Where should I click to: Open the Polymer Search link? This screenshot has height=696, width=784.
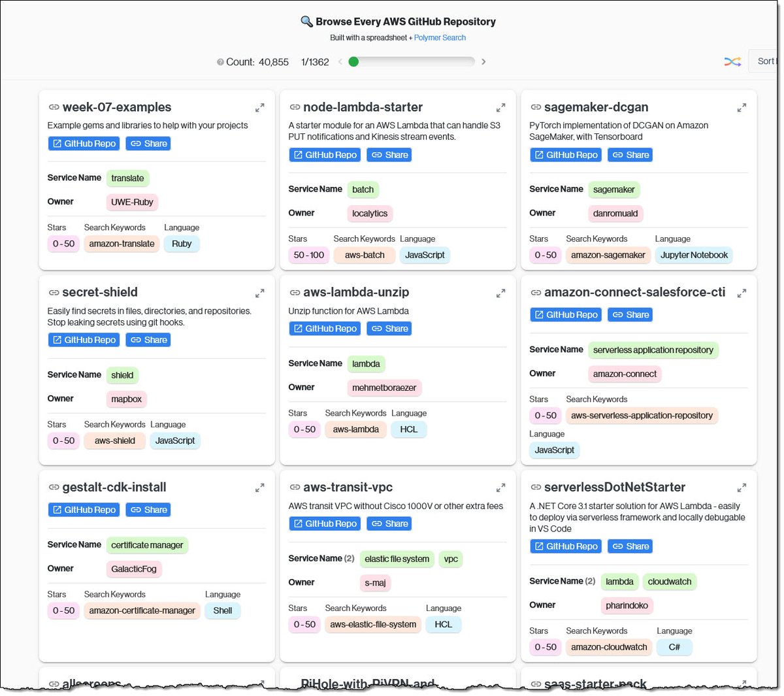tap(440, 38)
